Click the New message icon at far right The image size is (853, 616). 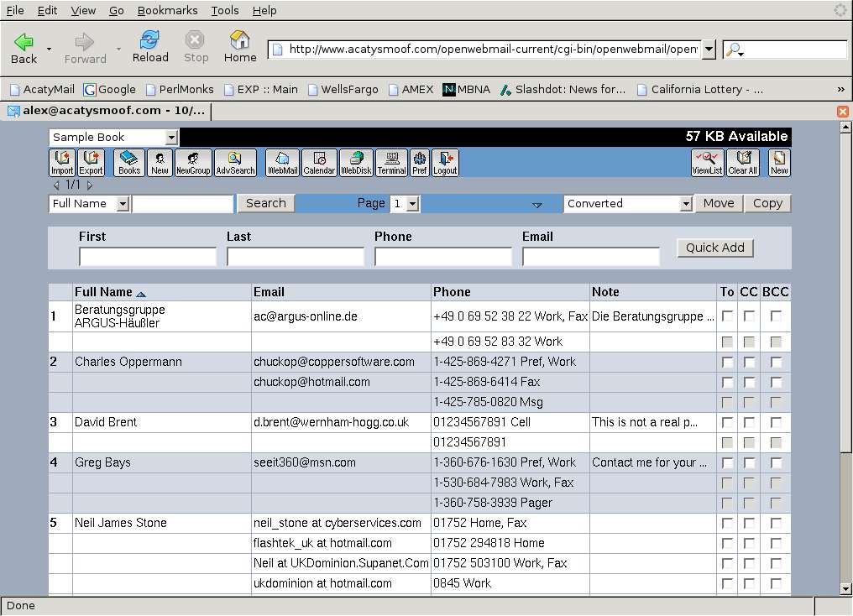pyautogui.click(x=779, y=163)
